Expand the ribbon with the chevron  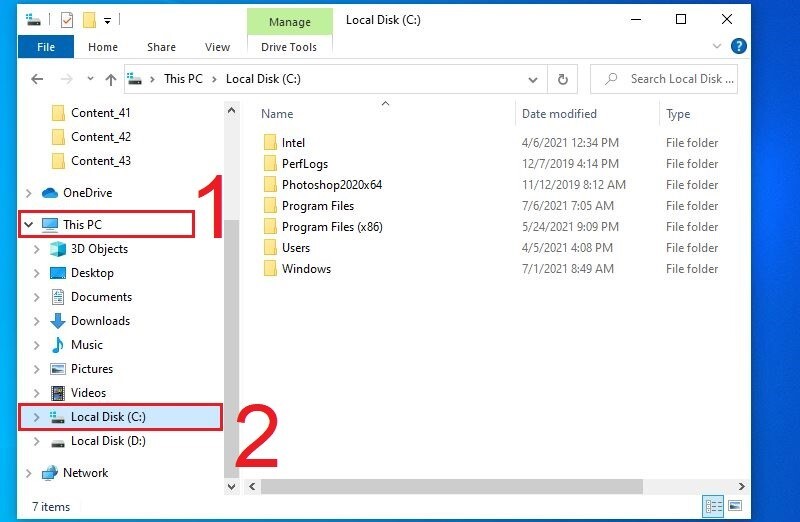pyautogui.click(x=717, y=46)
